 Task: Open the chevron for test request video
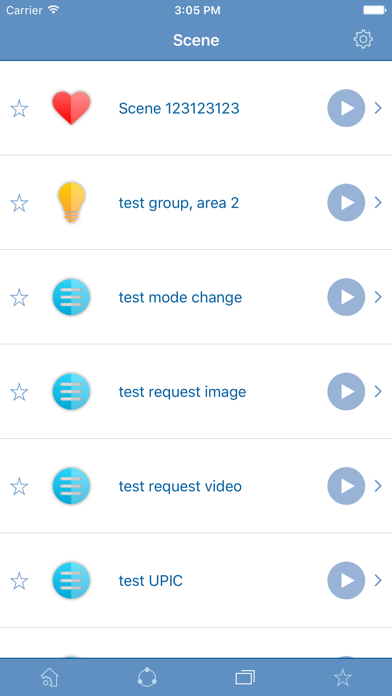click(x=378, y=486)
